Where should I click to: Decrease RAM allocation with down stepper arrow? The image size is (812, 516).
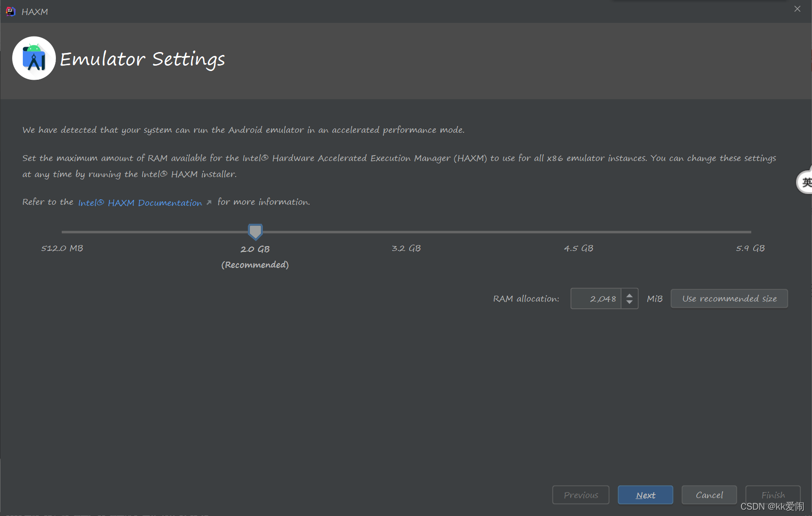[629, 302]
